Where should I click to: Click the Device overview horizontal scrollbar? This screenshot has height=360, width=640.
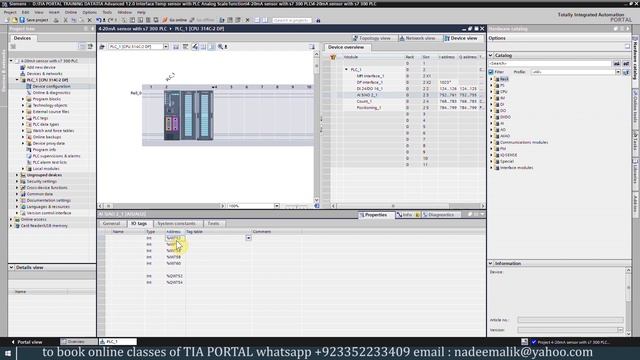coord(408,206)
